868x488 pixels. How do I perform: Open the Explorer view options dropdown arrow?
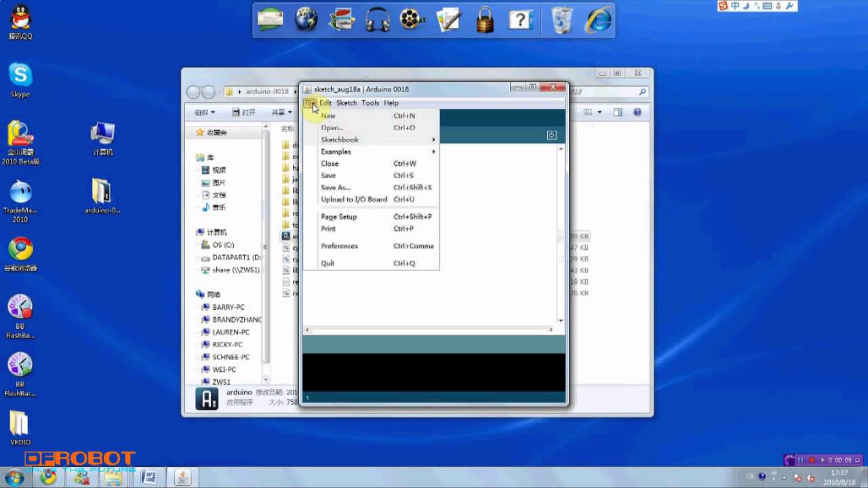tap(600, 113)
